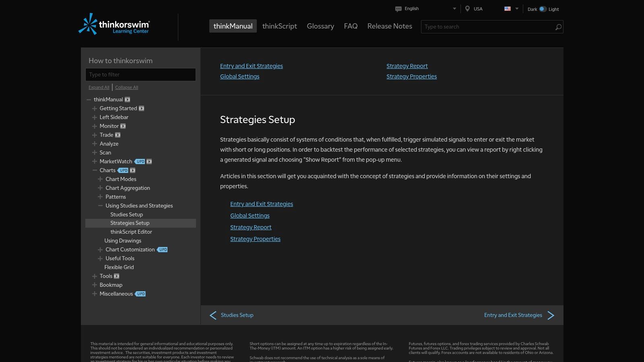Click the search magnifier icon
Image resolution: width=644 pixels, height=362 pixels.
pyautogui.click(x=558, y=27)
